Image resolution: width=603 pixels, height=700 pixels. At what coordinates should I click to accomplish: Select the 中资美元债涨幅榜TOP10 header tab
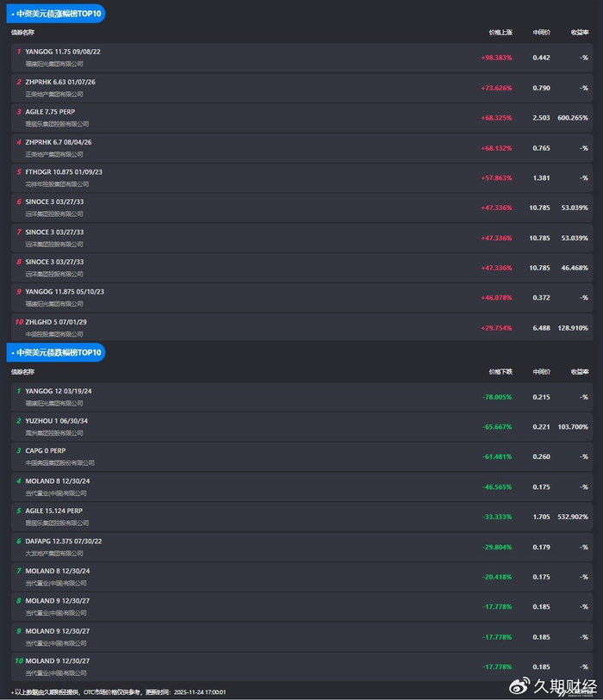[57, 14]
